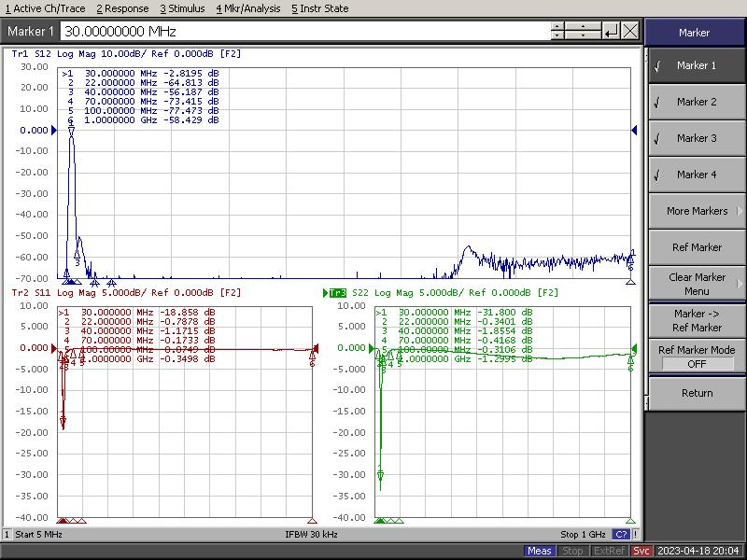The width and height of the screenshot is (747, 560).
Task: Click the X icon beside the entry bar
Action: (630, 31)
